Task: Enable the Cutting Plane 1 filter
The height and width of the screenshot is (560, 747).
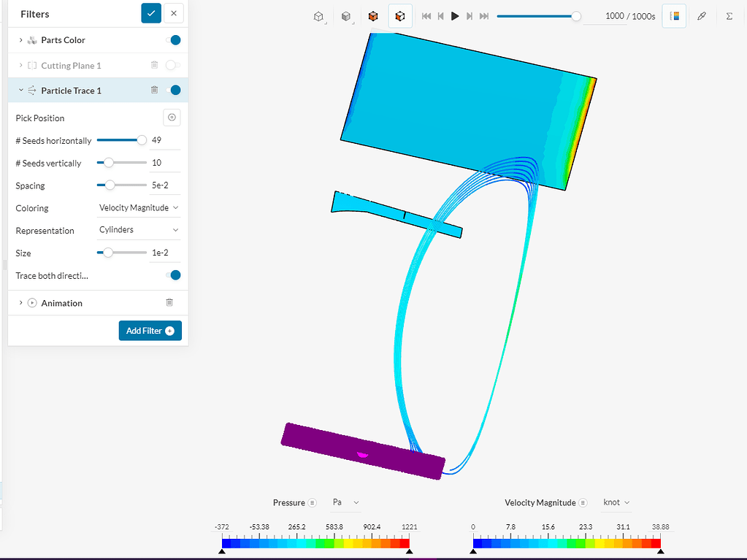Action: (172, 65)
